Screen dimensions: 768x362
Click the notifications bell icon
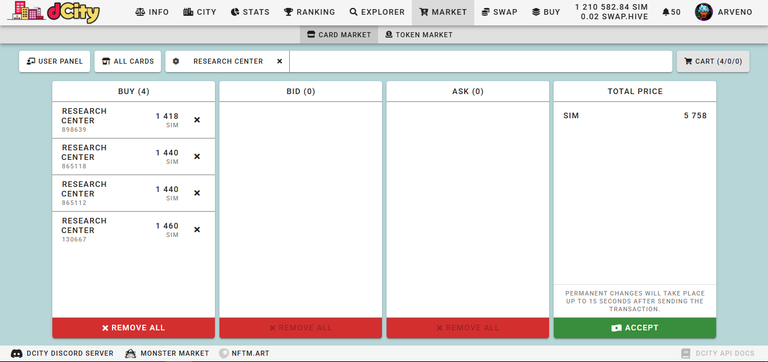666,12
